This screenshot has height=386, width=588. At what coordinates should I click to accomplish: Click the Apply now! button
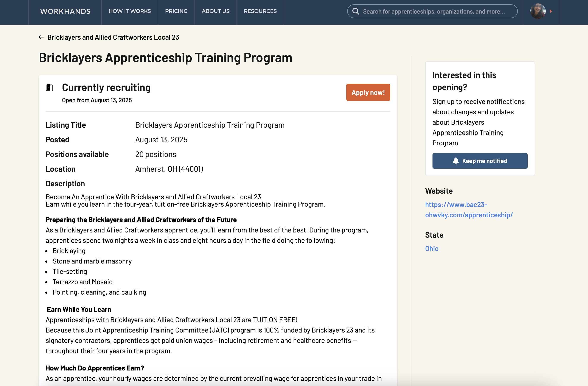(368, 92)
